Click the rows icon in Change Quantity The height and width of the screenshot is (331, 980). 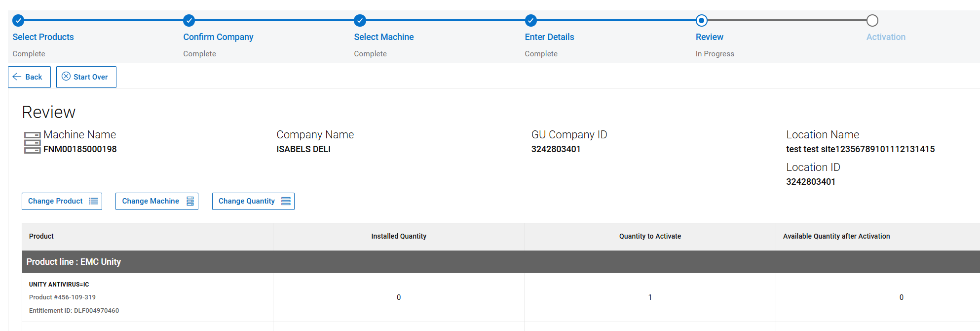click(286, 201)
